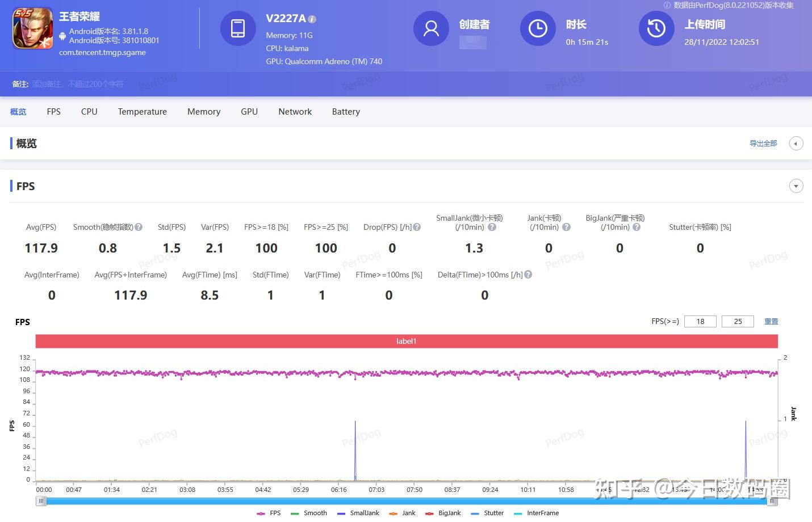
Task: Click the reset link beside FPS thresholds
Action: point(771,321)
